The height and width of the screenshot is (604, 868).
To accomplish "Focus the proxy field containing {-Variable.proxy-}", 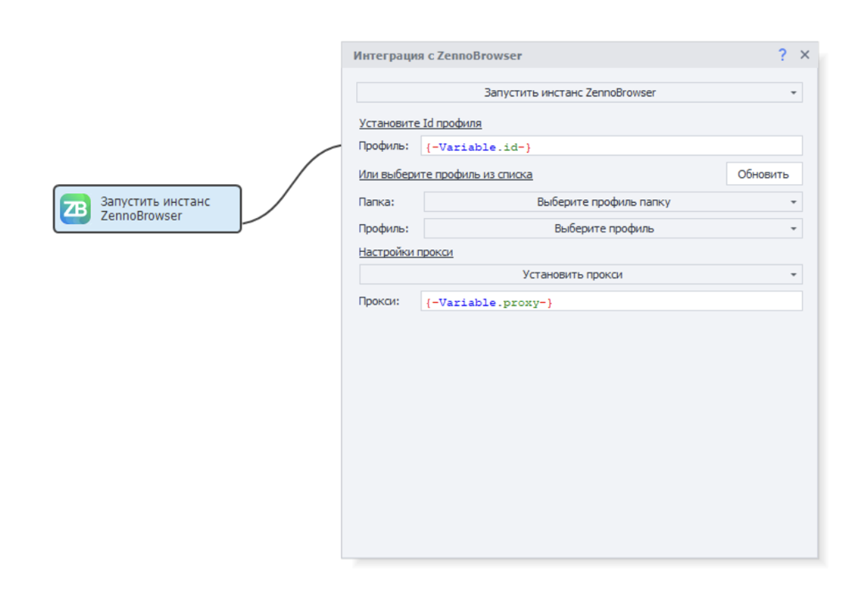I will pyautogui.click(x=610, y=301).
